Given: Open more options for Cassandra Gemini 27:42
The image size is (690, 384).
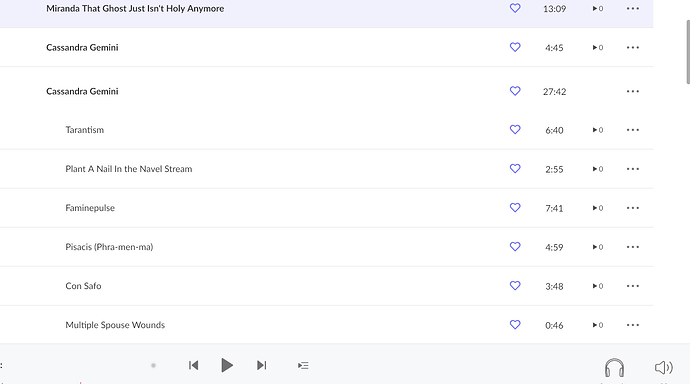Looking at the screenshot, I should 633,91.
